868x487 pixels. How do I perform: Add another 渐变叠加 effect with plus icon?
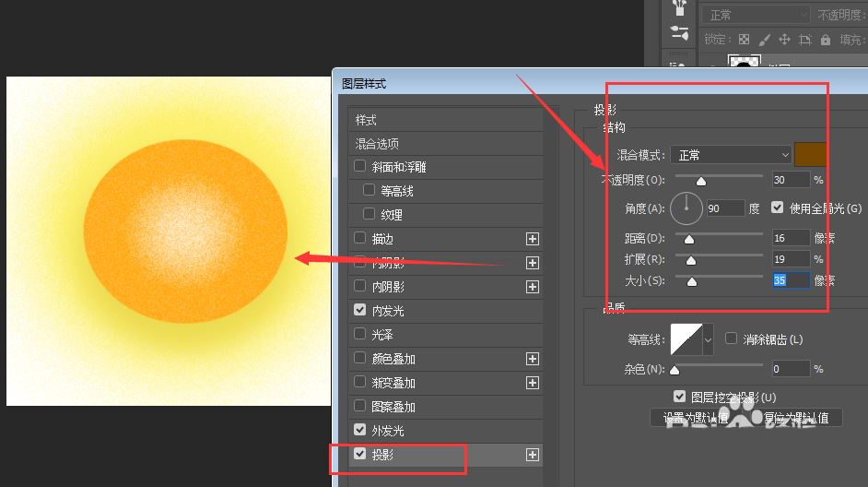point(532,383)
